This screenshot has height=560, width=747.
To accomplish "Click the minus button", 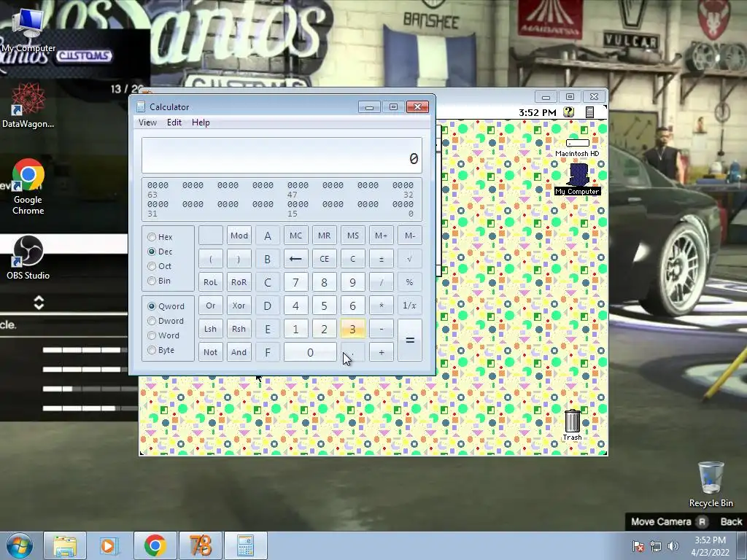I will (381, 329).
